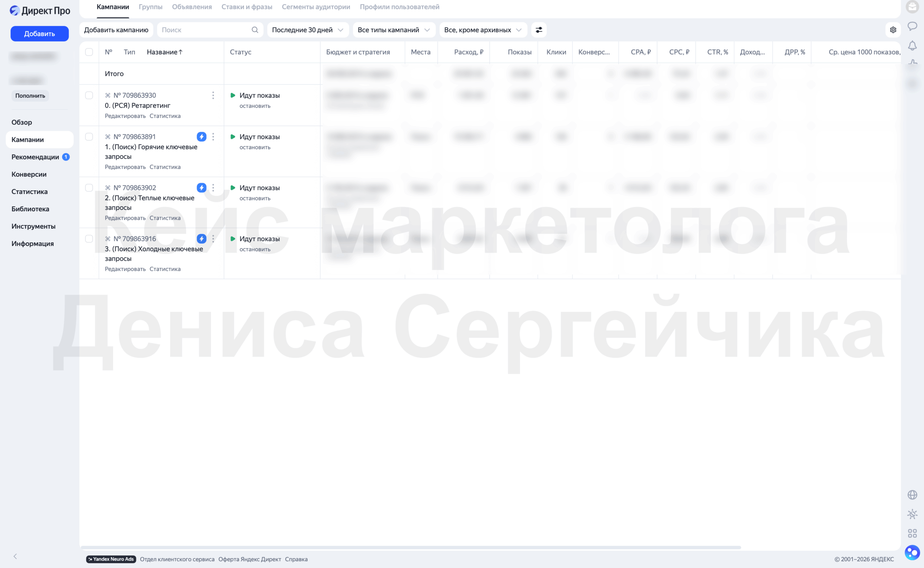Switch to the Группы tab

tap(151, 7)
